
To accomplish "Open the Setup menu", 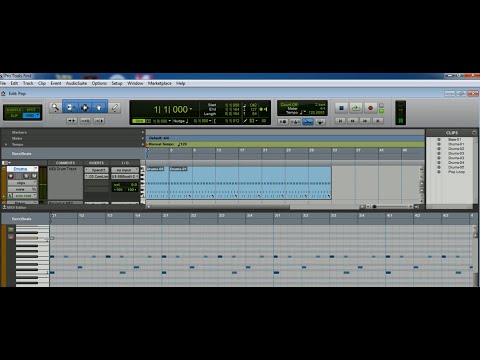I will [117, 83].
